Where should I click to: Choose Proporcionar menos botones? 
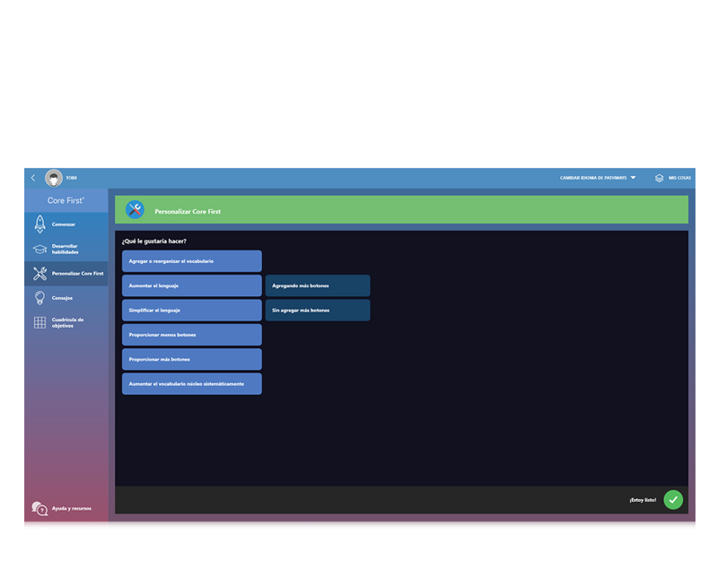pos(192,335)
